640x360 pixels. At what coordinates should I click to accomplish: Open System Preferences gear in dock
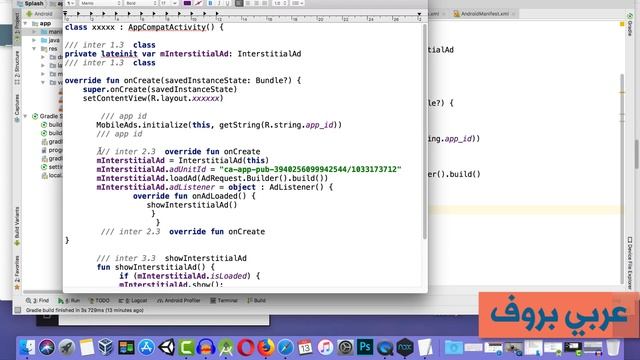(345, 347)
